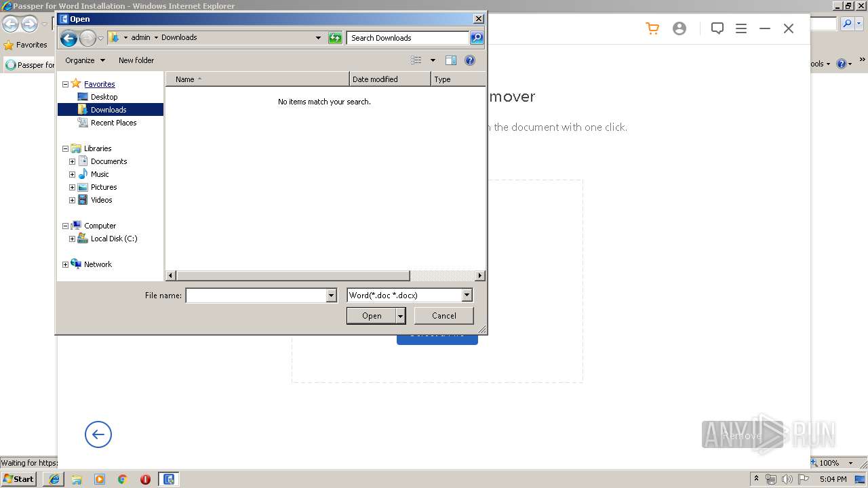Sort by Date modified column header
Screen dimensions: 868x488
tap(390, 79)
